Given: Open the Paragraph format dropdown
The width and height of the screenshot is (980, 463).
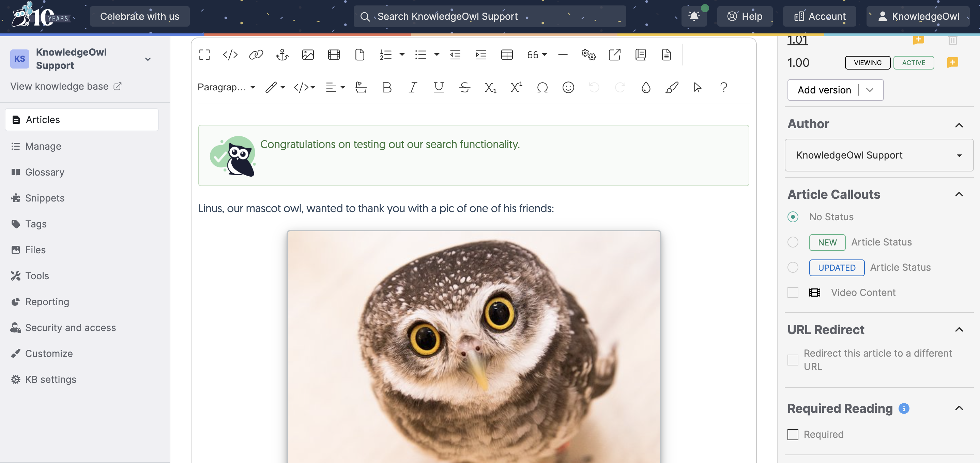Looking at the screenshot, I should [x=226, y=88].
